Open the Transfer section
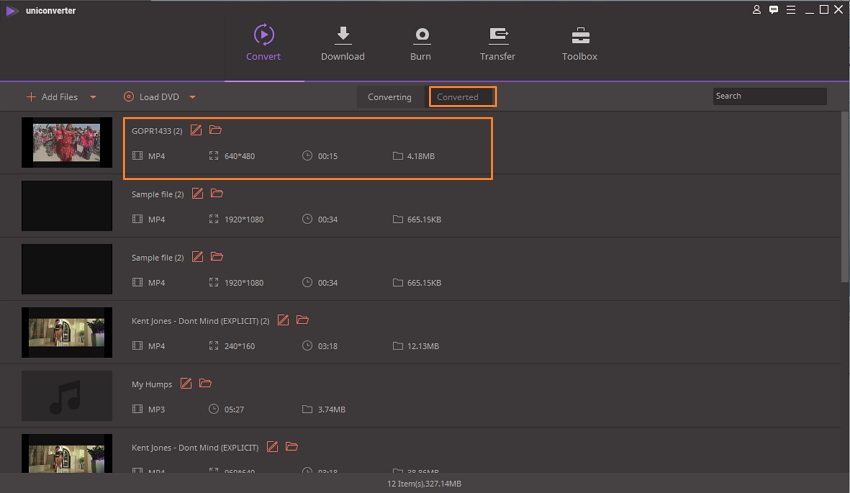This screenshot has height=493, width=850. click(497, 43)
